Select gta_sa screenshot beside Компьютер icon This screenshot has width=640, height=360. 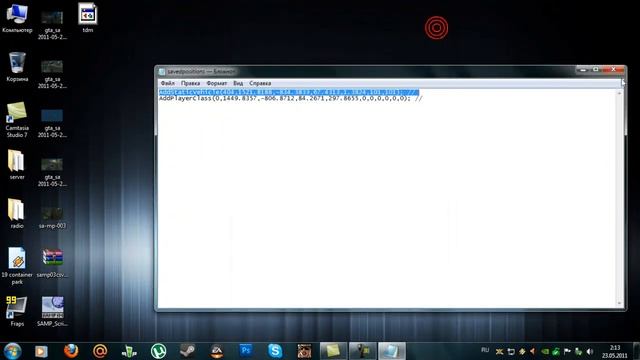(52, 25)
